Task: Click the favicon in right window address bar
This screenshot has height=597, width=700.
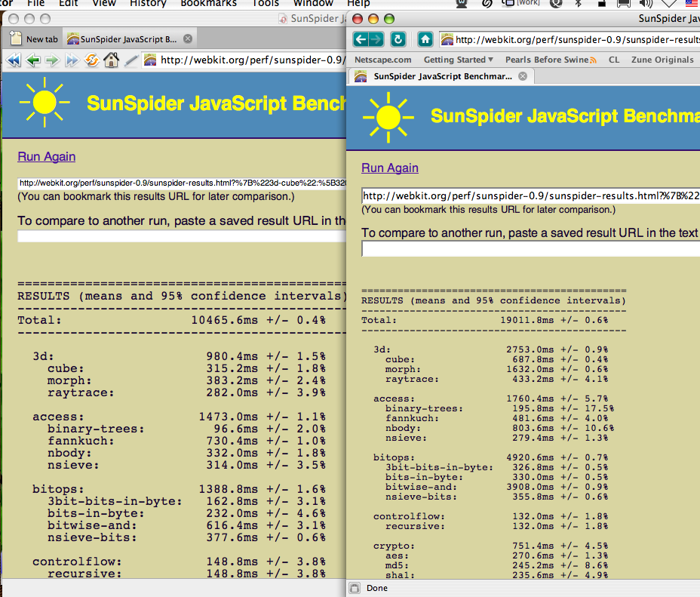Action: (447, 40)
